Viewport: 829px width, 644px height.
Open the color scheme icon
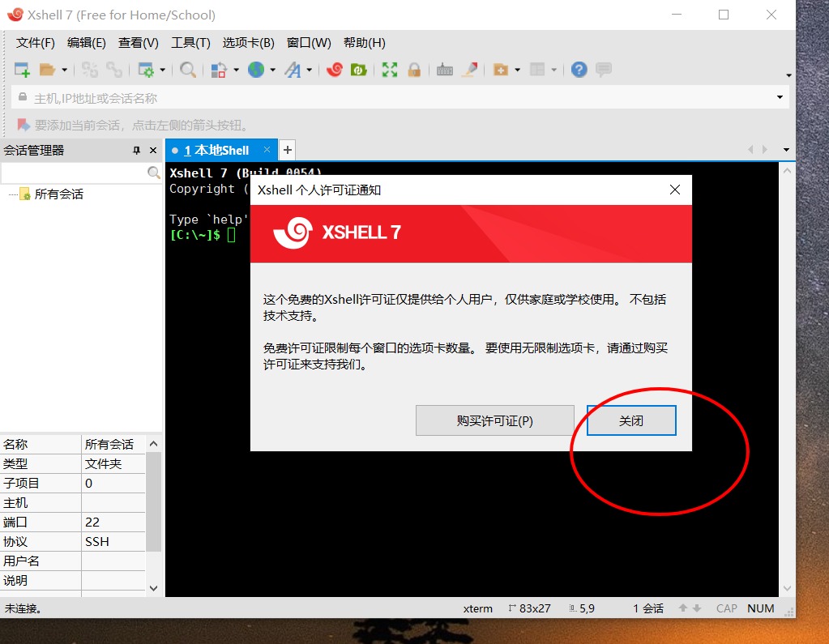click(x=219, y=70)
